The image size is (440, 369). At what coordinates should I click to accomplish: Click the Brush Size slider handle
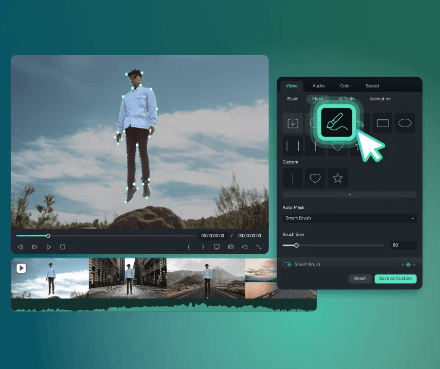coord(296,245)
